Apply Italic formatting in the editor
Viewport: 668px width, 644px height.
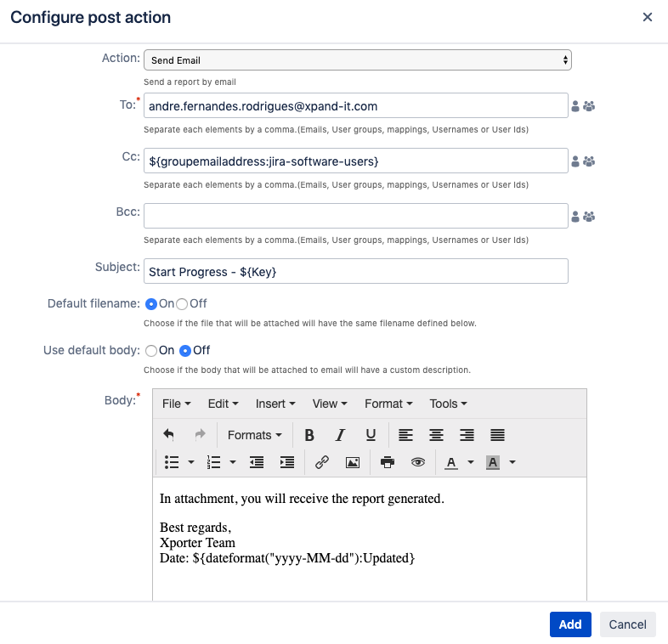pyautogui.click(x=340, y=435)
